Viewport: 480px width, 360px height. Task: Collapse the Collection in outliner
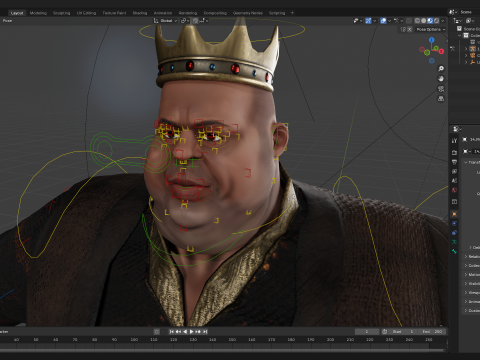point(460,35)
